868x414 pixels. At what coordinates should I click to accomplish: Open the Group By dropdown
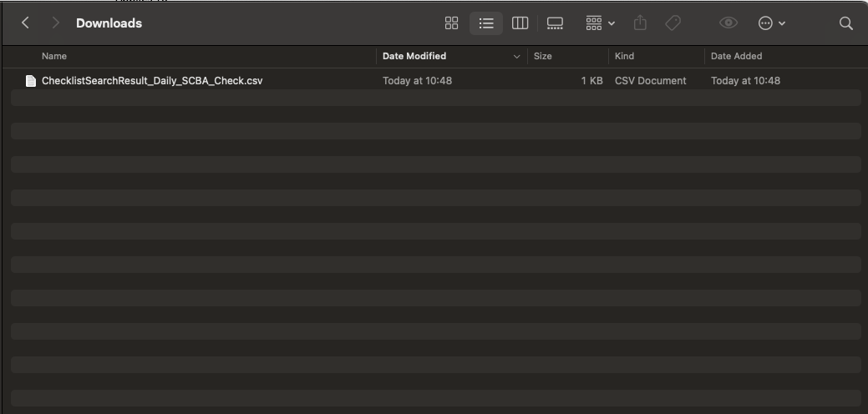(600, 23)
